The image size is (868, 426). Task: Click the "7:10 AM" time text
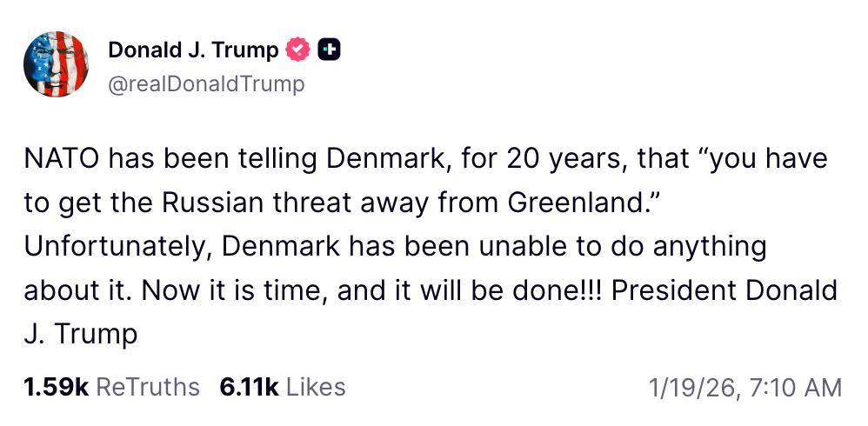click(x=791, y=387)
